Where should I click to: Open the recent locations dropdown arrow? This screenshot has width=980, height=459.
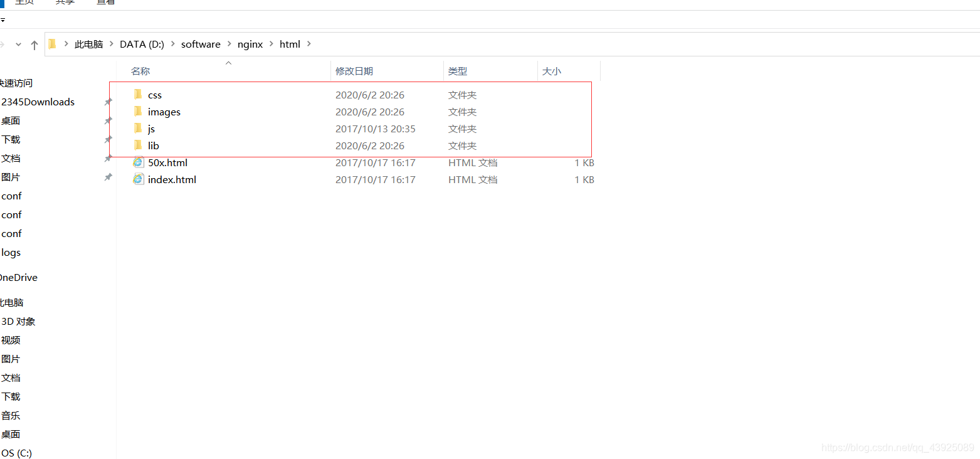pos(18,45)
